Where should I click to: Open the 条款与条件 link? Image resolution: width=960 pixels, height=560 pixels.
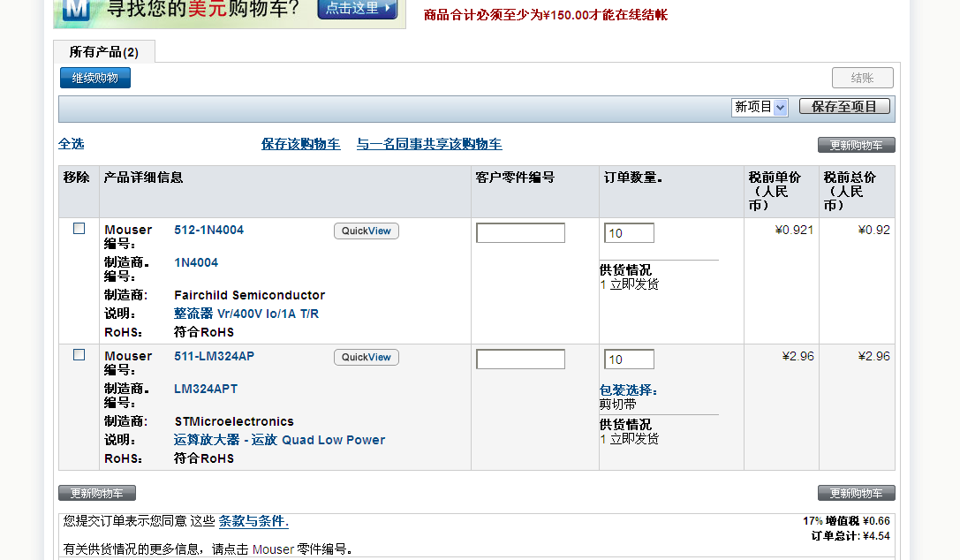[x=253, y=521]
